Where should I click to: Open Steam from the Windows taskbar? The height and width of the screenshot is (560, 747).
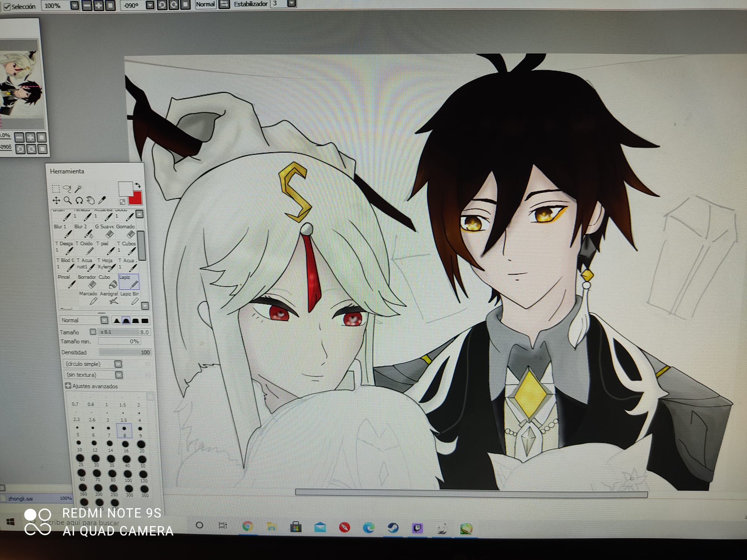click(x=393, y=528)
